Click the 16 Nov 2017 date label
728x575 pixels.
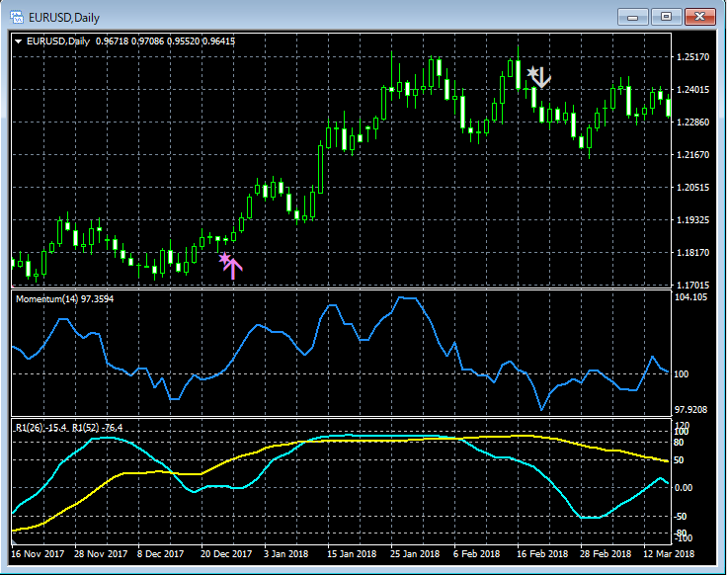pos(39,553)
